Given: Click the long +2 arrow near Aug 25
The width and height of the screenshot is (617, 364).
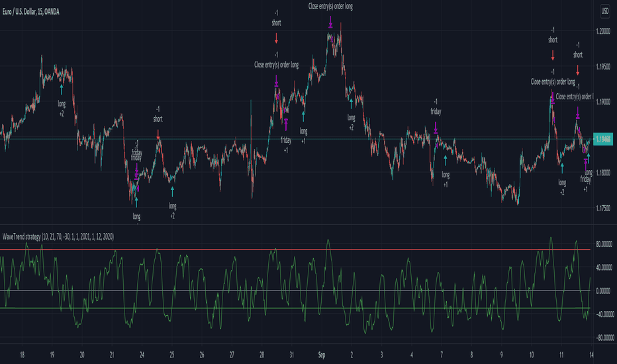Looking at the screenshot, I should click(x=172, y=191).
